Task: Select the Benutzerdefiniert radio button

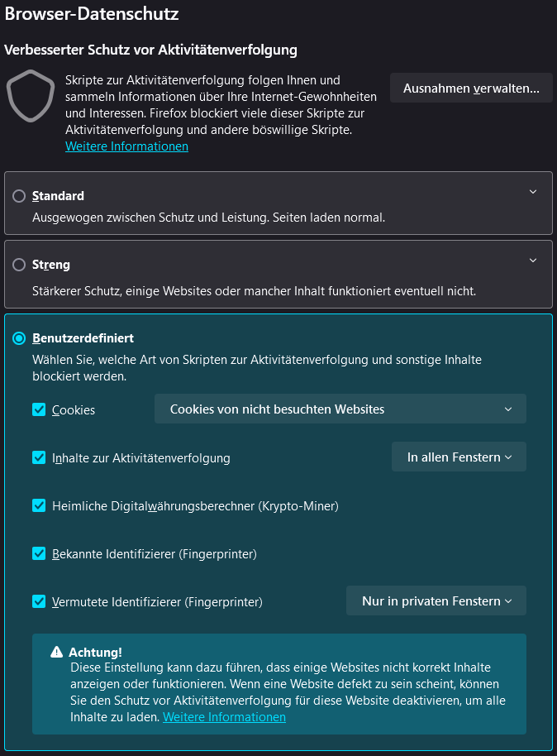Action: pyautogui.click(x=18, y=337)
